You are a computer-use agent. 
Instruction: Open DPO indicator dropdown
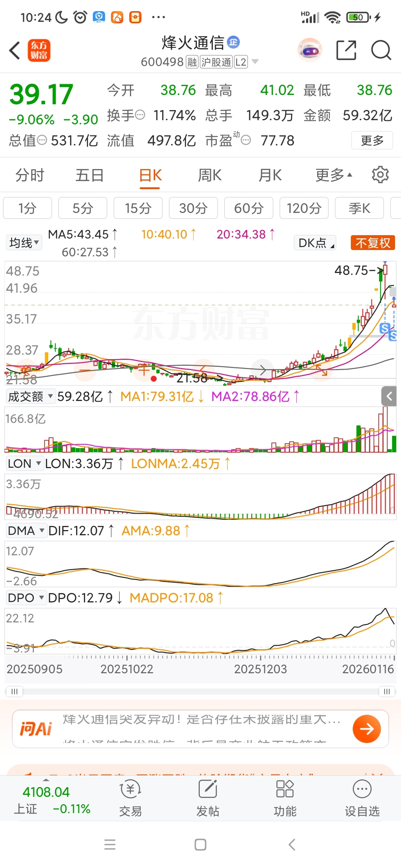coord(26,598)
